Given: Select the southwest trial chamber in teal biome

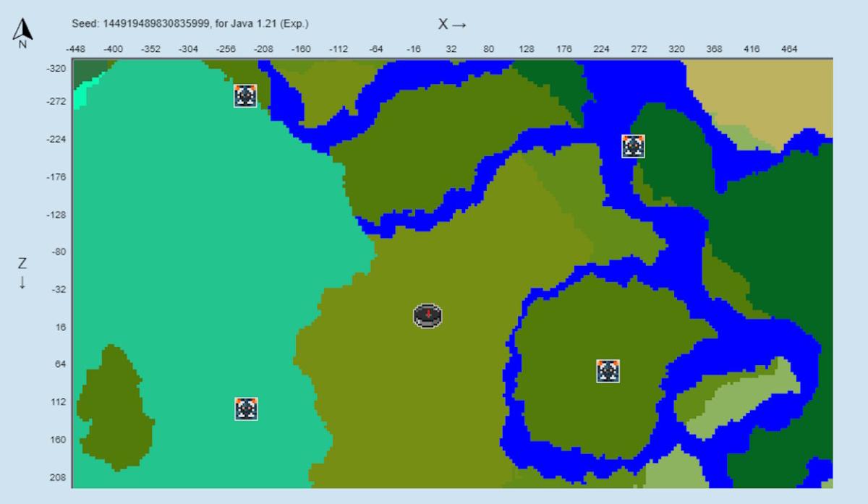Looking at the screenshot, I should (247, 409).
